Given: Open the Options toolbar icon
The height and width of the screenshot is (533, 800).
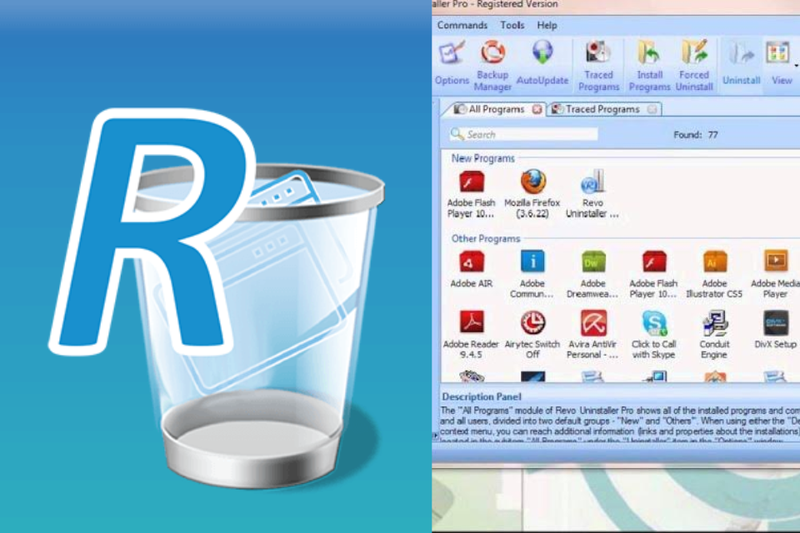Looking at the screenshot, I should [x=452, y=63].
